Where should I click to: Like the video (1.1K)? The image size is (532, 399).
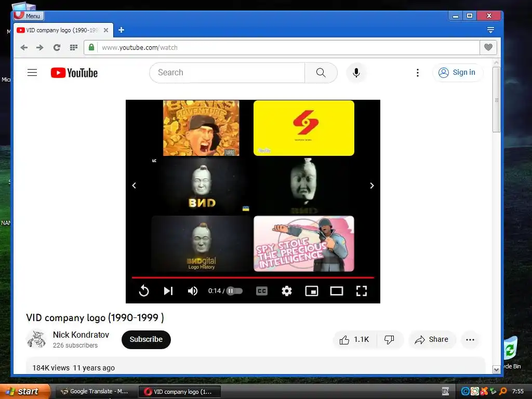point(355,339)
